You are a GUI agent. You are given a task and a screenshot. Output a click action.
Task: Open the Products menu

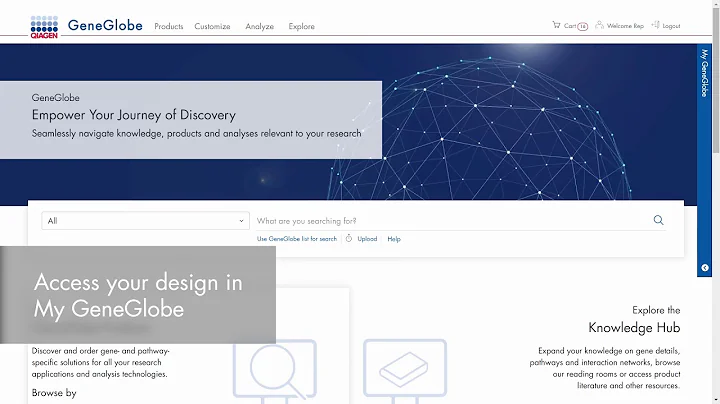coord(169,26)
